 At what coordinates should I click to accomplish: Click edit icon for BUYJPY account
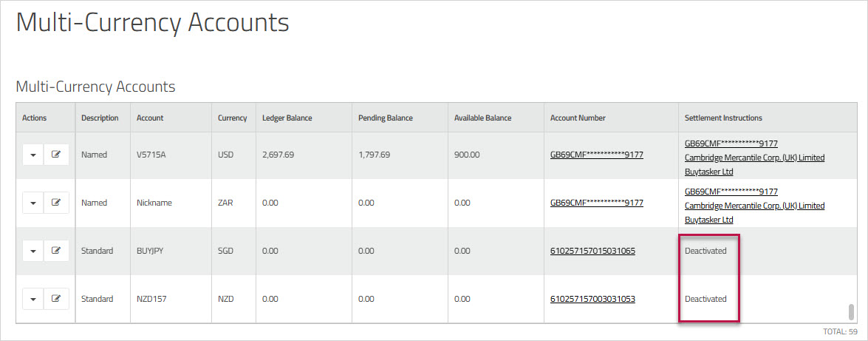[56, 251]
